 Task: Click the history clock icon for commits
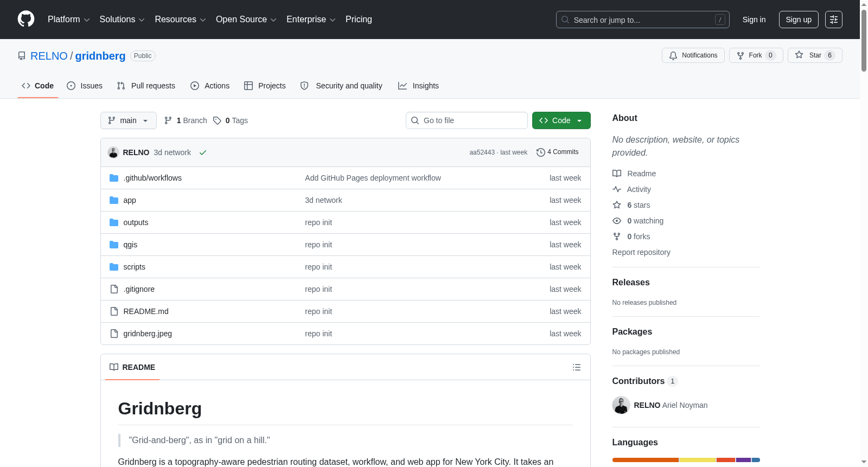pyautogui.click(x=540, y=152)
